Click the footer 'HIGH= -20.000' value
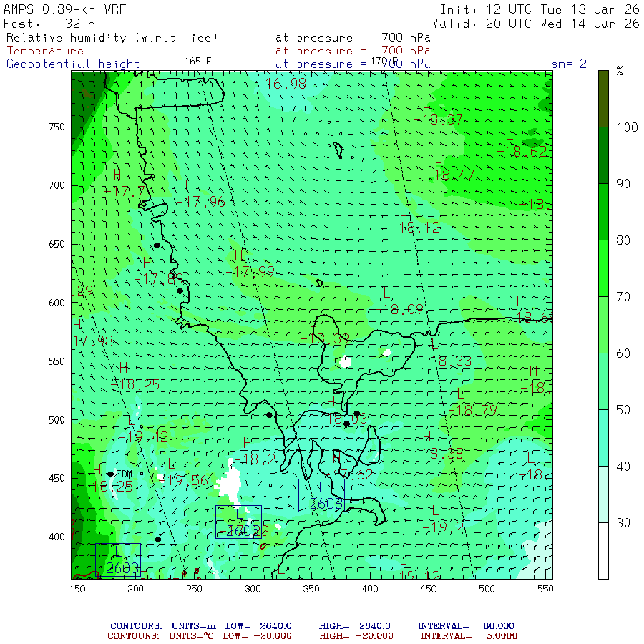Screen dimensions: 644x644 pyautogui.click(x=356, y=636)
